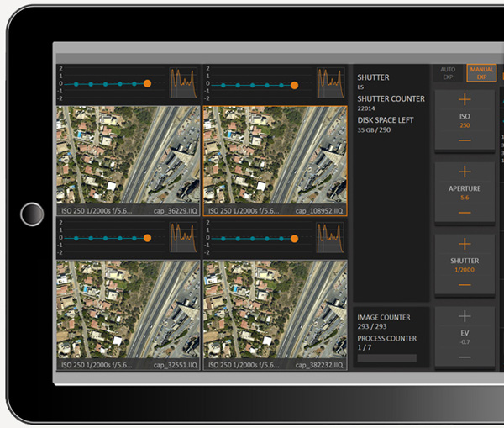Switch to MANUAL EXP mode

click(481, 73)
